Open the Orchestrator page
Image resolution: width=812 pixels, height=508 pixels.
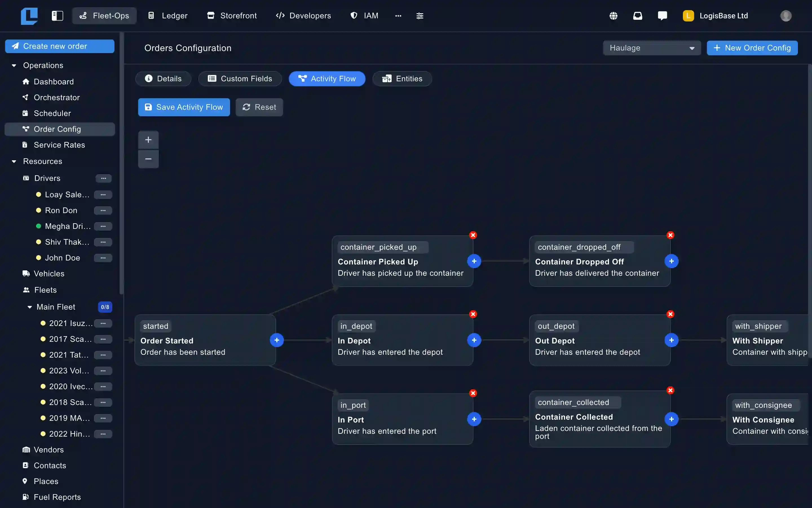(x=60, y=97)
